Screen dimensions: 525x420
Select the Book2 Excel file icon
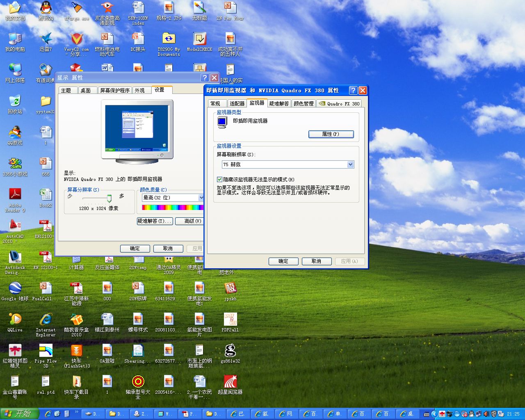click(46, 198)
